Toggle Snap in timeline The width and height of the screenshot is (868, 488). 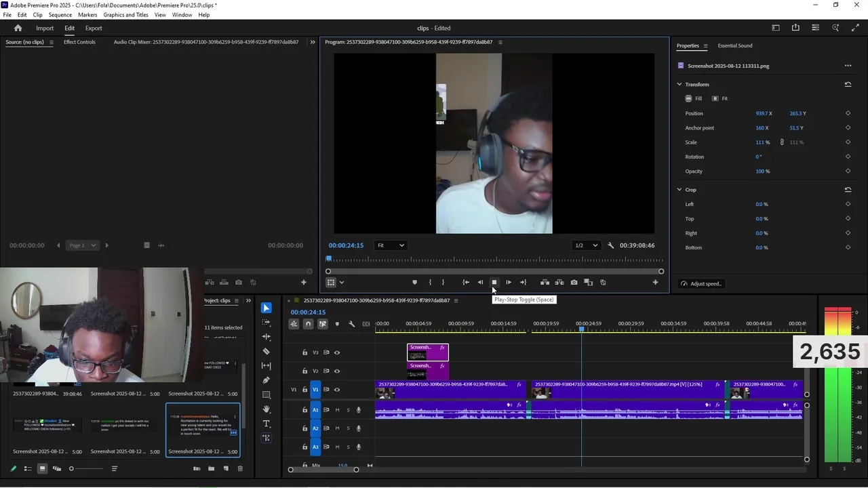[308, 324]
